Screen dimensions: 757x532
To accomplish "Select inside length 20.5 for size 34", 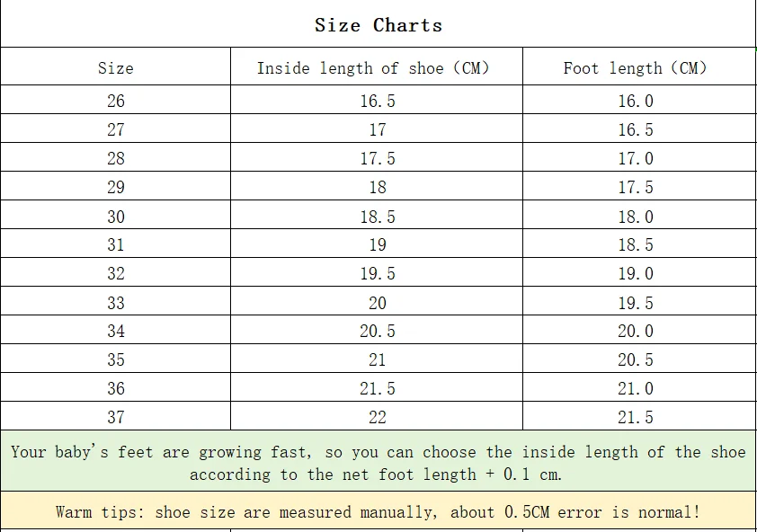I will [378, 332].
